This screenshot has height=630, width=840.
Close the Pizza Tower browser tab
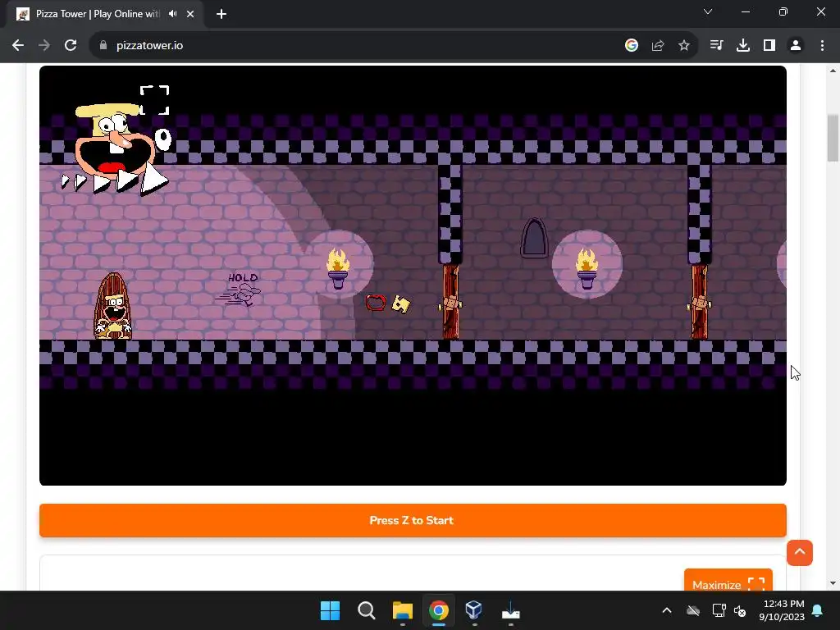tap(190, 14)
